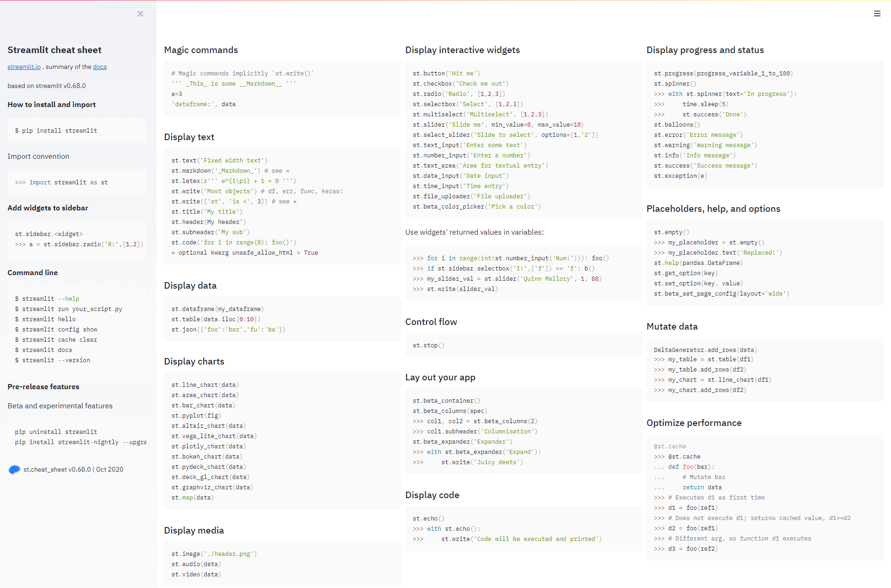Image resolution: width=891 pixels, height=588 pixels.
Task: Click the st.json code line
Action: point(228,330)
